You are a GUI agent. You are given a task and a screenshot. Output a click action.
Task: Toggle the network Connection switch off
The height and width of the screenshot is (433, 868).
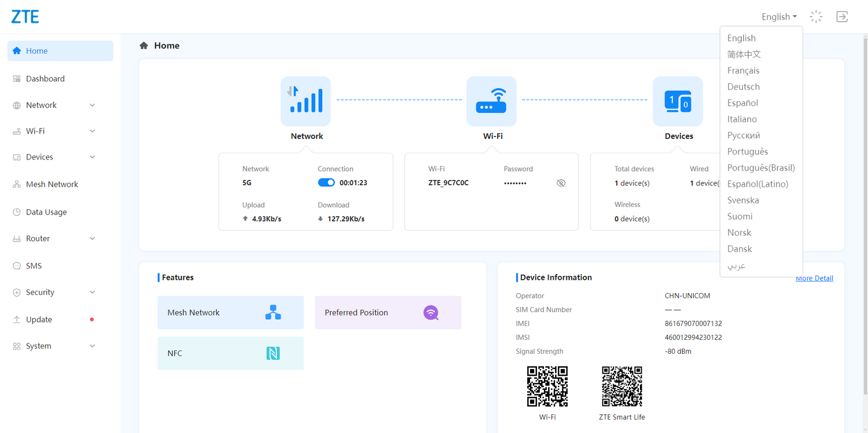tap(326, 183)
